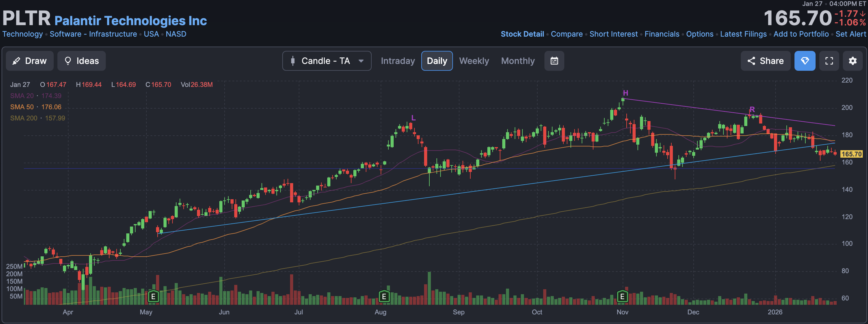Select the Daily timeframe
Viewport: 868px width, 324px height.
tap(437, 61)
